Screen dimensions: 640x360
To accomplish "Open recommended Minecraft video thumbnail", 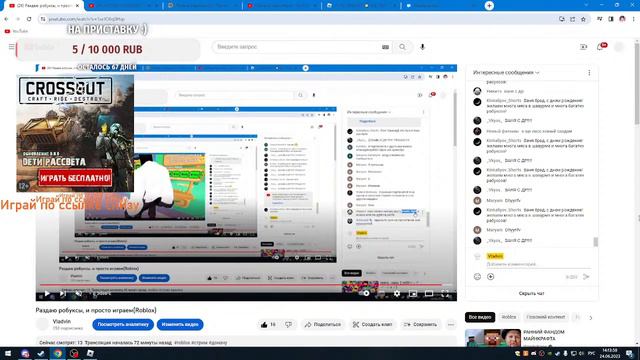I will 493,338.
